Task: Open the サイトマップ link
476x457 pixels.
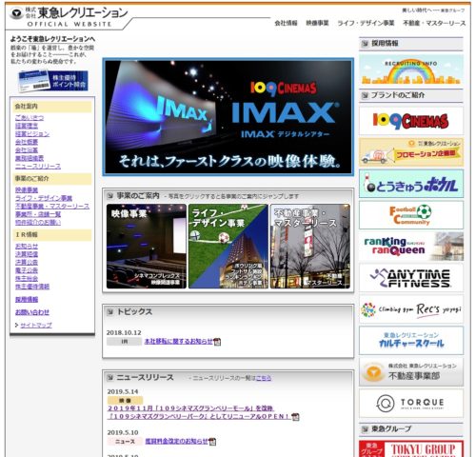Action: tap(36, 325)
